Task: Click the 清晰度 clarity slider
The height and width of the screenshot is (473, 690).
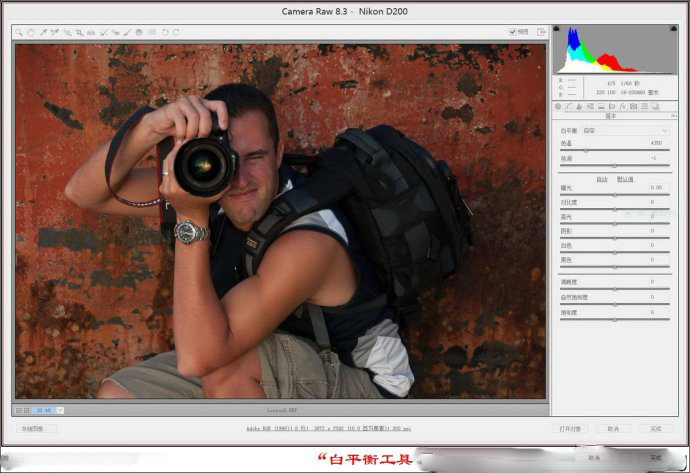Action: 615,289
